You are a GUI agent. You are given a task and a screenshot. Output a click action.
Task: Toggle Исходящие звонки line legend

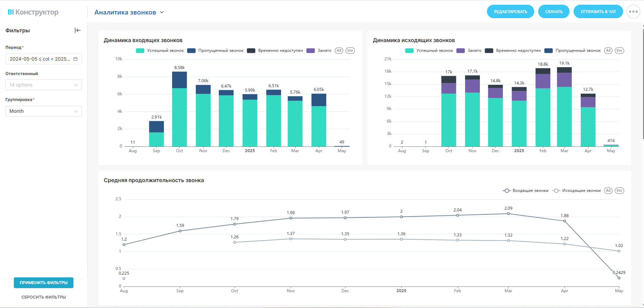576,191
